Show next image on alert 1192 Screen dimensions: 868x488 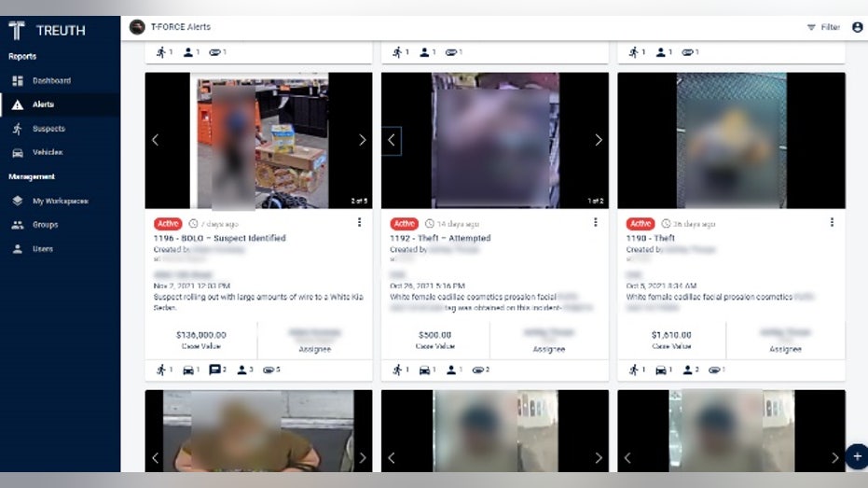599,140
